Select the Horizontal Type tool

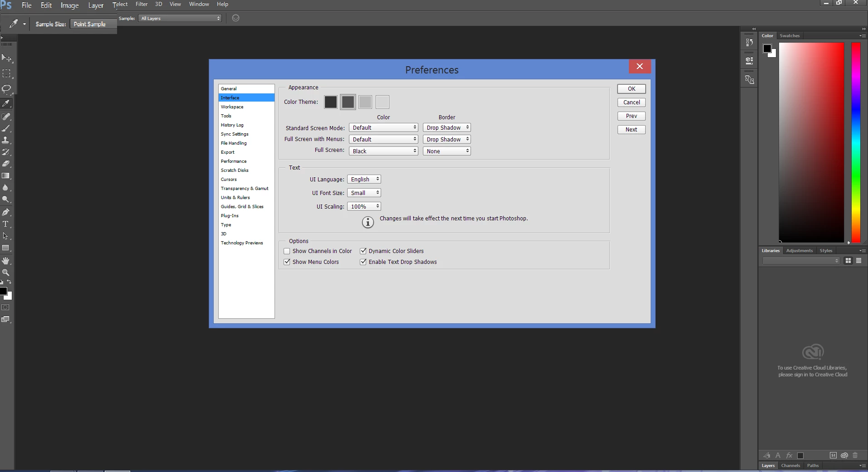[6, 224]
